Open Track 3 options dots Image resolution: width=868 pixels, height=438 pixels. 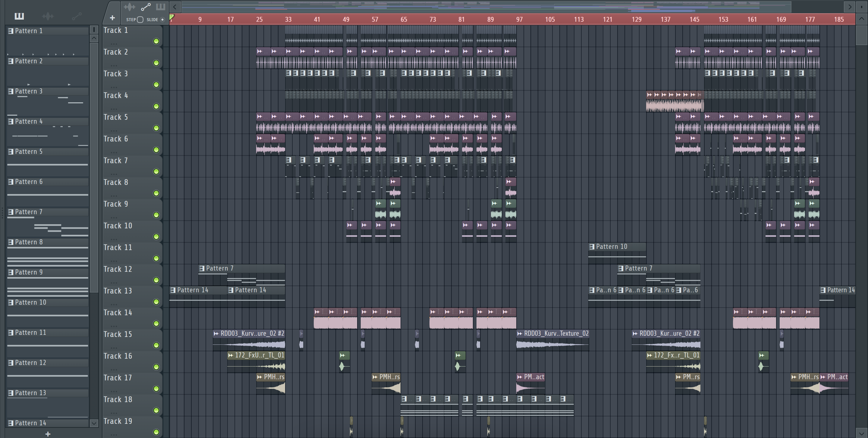click(x=114, y=87)
